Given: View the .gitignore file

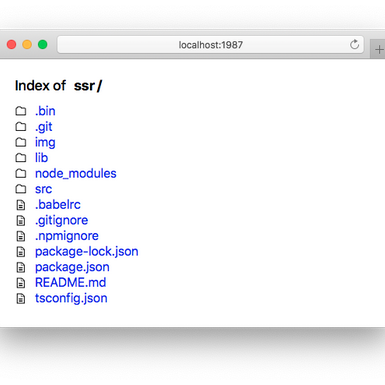Looking at the screenshot, I should click(61, 220).
